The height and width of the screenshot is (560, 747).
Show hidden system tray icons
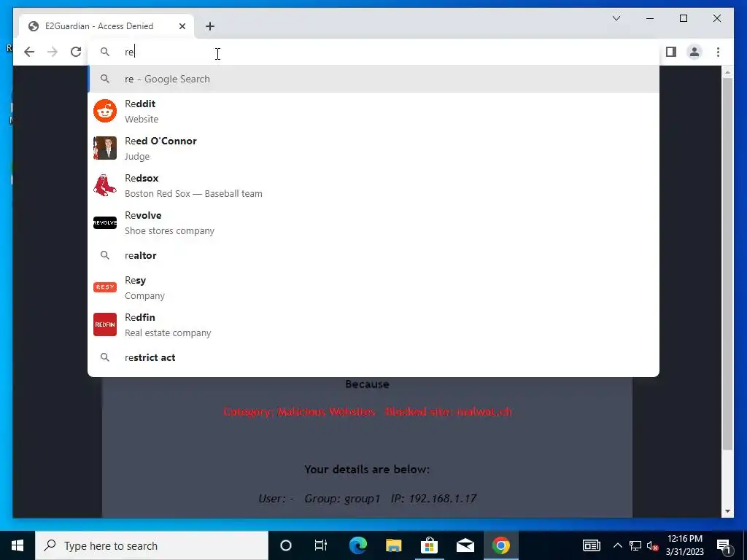(617, 545)
